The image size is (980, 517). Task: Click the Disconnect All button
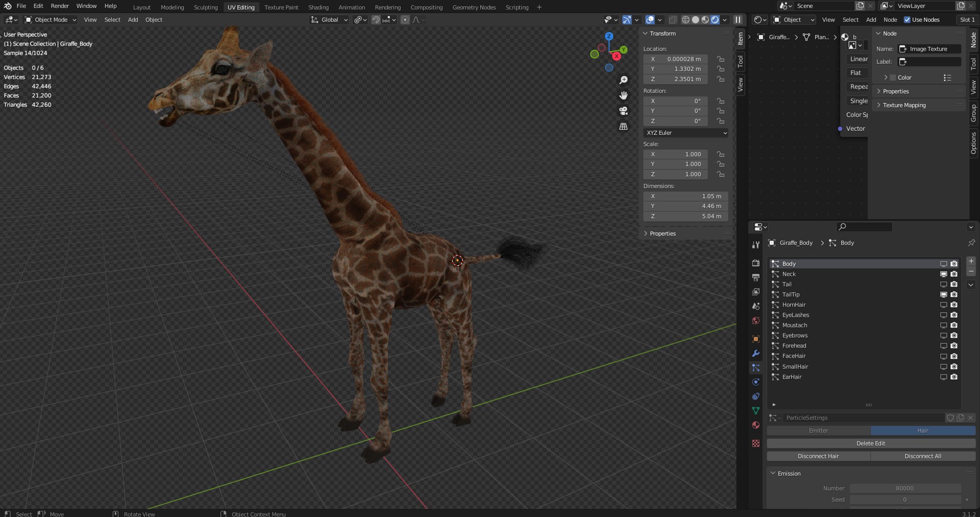point(923,456)
